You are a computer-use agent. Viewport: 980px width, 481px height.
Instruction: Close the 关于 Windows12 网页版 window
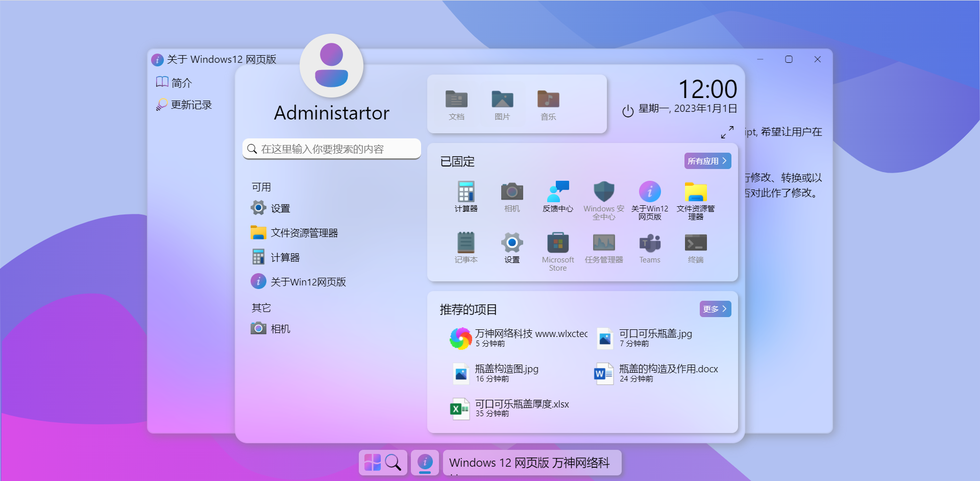(817, 59)
